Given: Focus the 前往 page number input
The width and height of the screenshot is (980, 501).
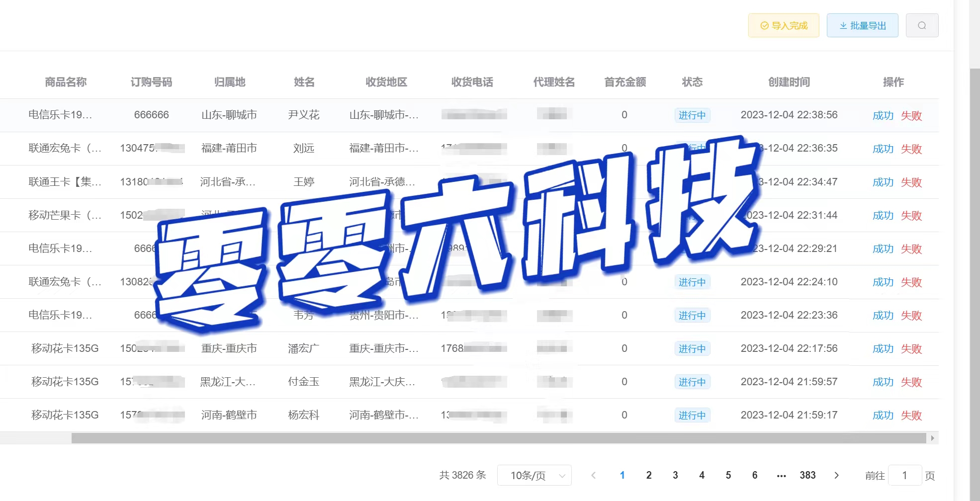Looking at the screenshot, I should click(905, 475).
